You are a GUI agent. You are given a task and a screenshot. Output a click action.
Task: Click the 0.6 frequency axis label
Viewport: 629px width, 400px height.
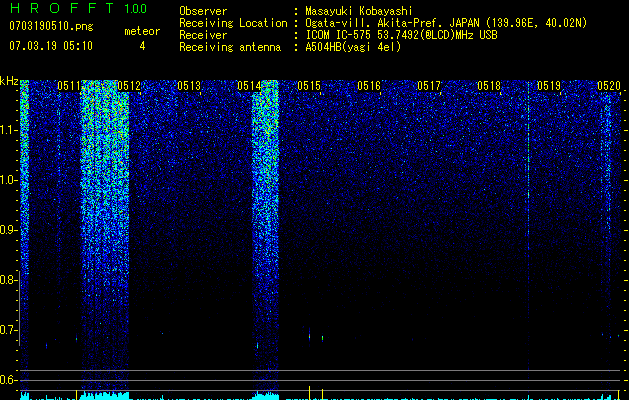coord(9,380)
